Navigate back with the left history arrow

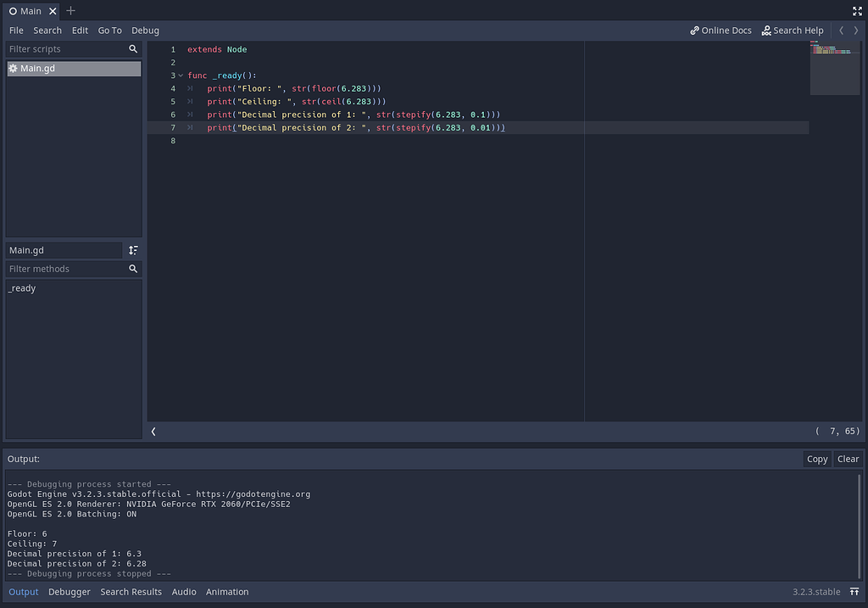(x=841, y=30)
